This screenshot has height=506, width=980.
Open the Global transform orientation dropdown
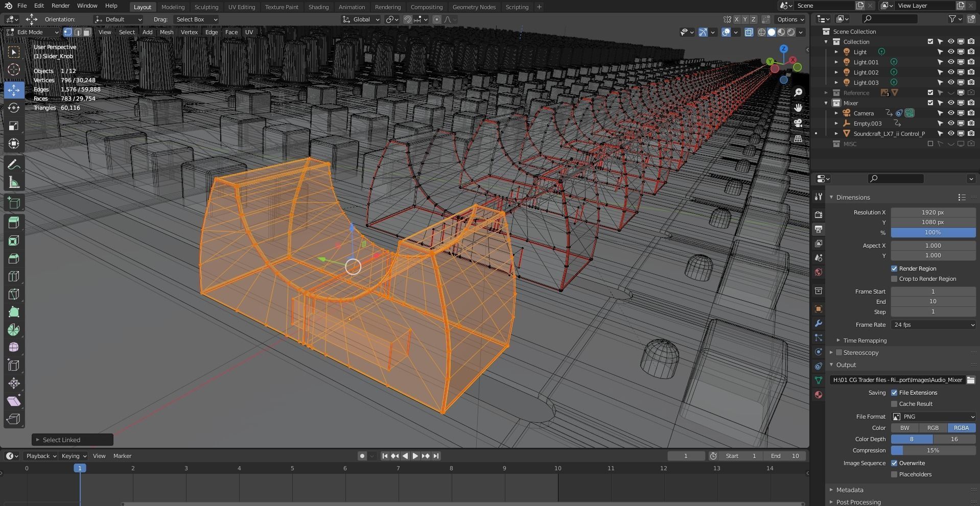[361, 19]
